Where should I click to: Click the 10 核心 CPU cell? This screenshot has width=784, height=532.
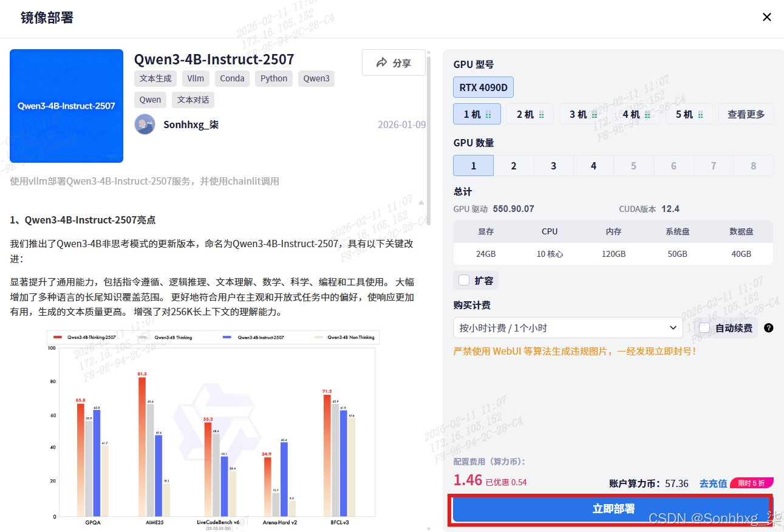(x=550, y=254)
